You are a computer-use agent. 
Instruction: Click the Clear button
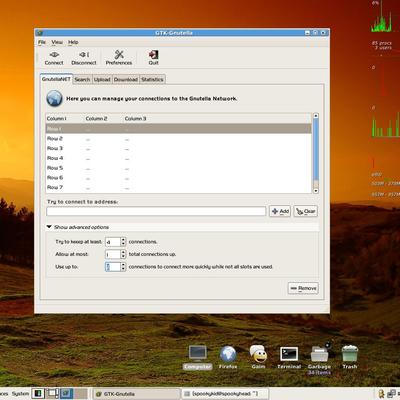pos(305,211)
